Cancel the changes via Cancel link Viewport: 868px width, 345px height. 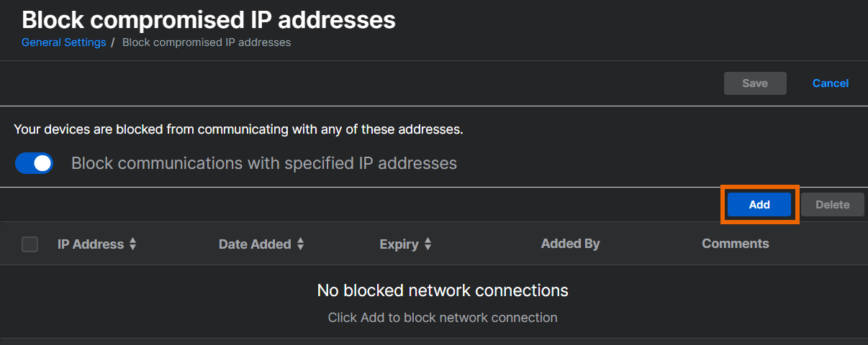830,83
